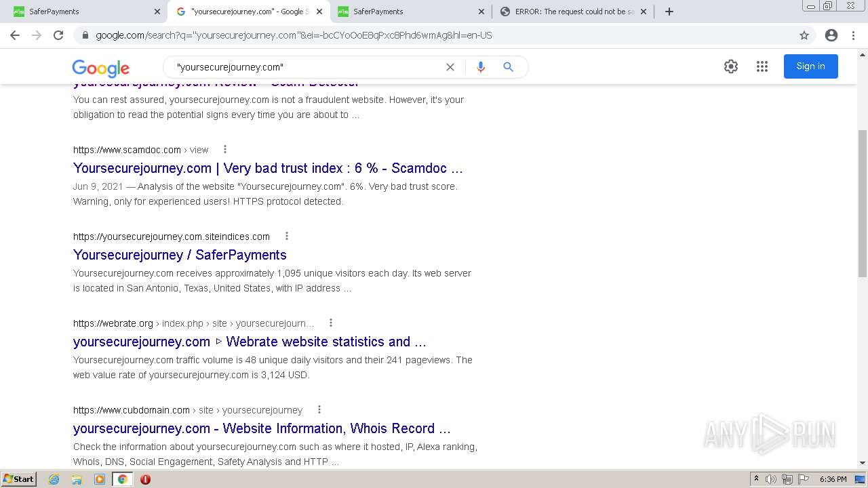The width and height of the screenshot is (868, 488).
Task: Click the 6:36 PM taskbar clock
Action: pyautogui.click(x=833, y=479)
